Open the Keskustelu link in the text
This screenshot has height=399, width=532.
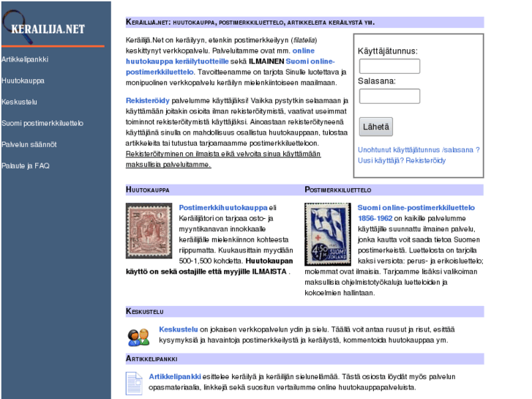click(179, 329)
